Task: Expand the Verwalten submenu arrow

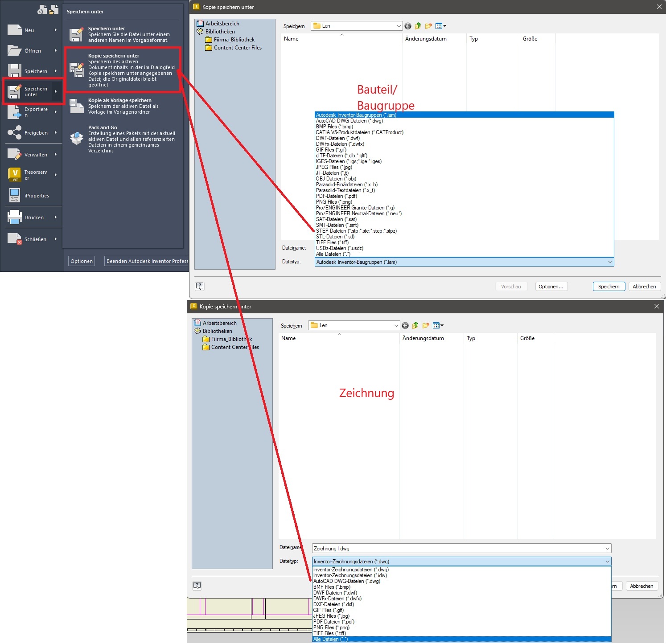Action: 56,155
